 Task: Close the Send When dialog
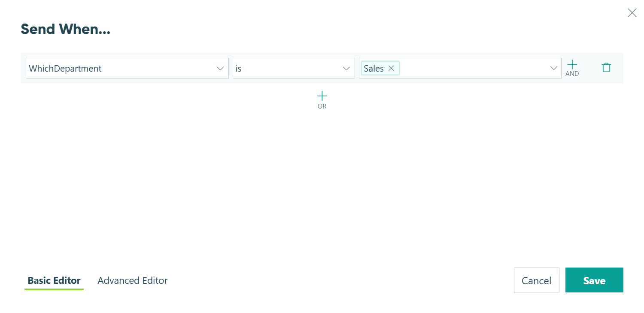tap(632, 13)
